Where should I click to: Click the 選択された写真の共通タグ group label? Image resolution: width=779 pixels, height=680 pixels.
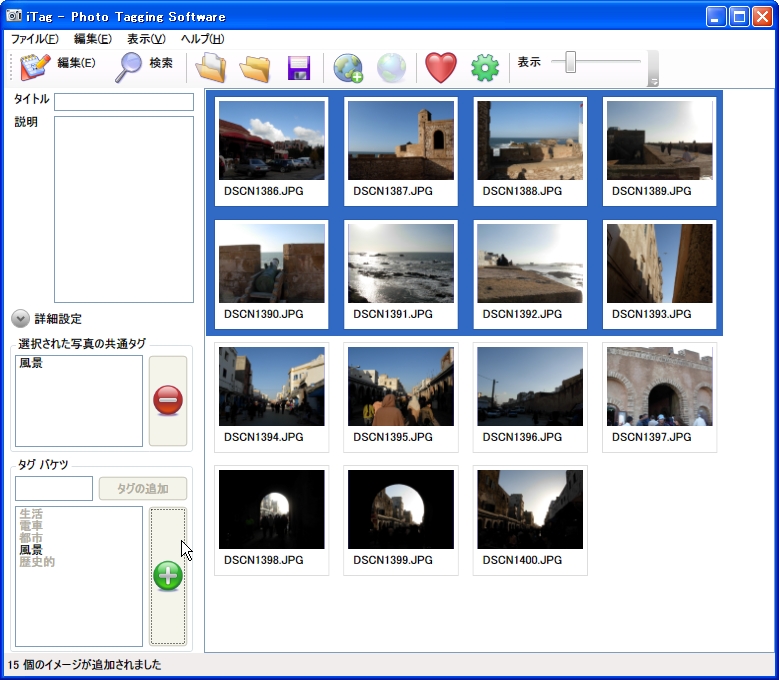(x=82, y=344)
